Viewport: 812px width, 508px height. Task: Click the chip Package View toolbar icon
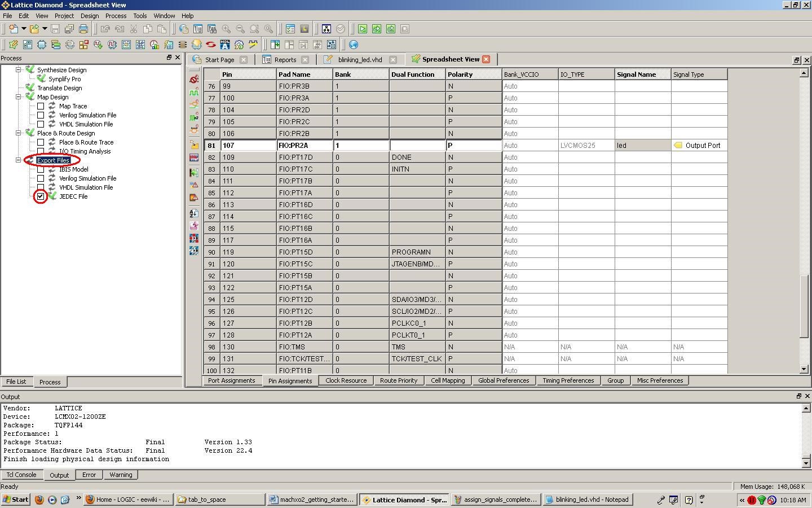(42, 45)
